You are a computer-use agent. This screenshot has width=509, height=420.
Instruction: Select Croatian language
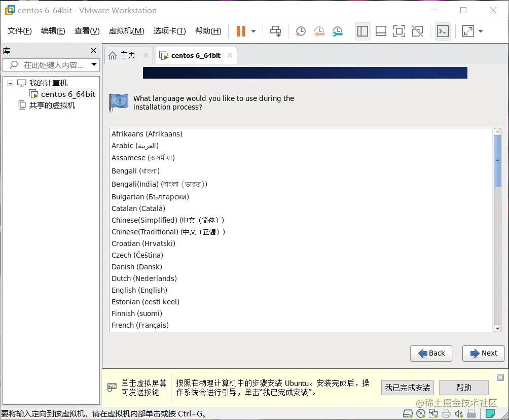click(301, 243)
